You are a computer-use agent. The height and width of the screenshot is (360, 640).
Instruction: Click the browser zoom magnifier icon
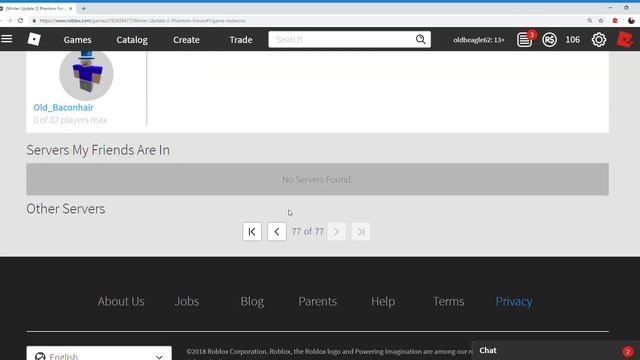pyautogui.click(x=590, y=20)
